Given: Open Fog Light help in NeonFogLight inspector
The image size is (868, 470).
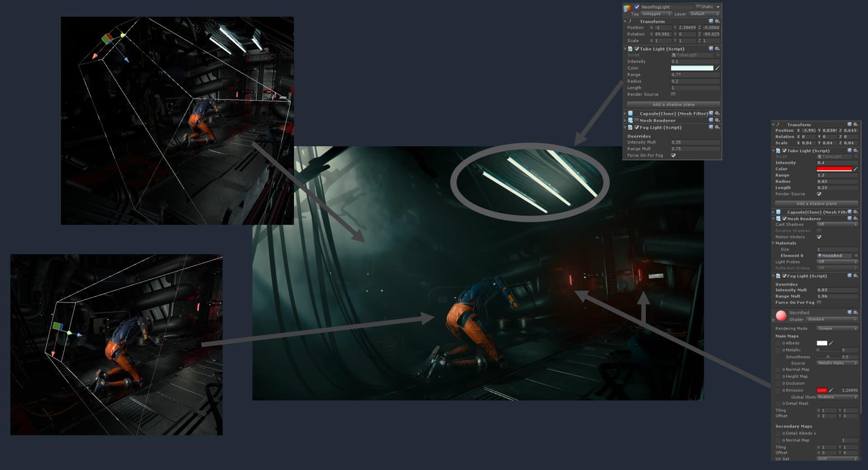Looking at the screenshot, I should pos(711,127).
